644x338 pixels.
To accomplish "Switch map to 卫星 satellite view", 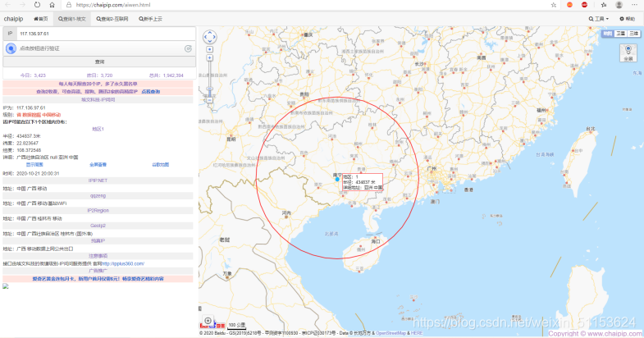I will (x=620, y=34).
